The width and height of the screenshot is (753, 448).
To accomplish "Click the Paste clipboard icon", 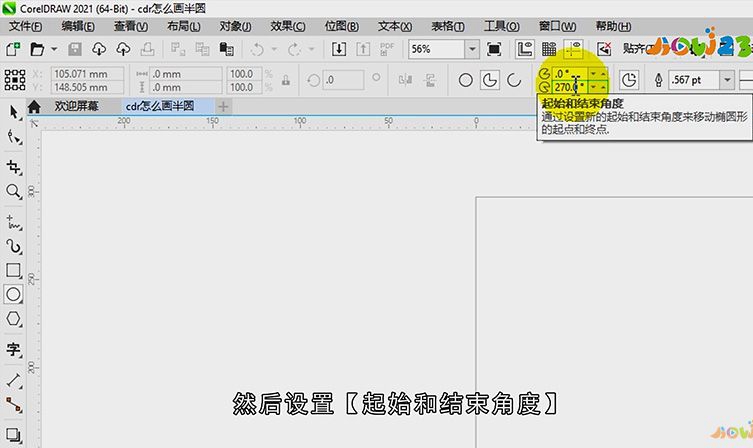I will (226, 49).
